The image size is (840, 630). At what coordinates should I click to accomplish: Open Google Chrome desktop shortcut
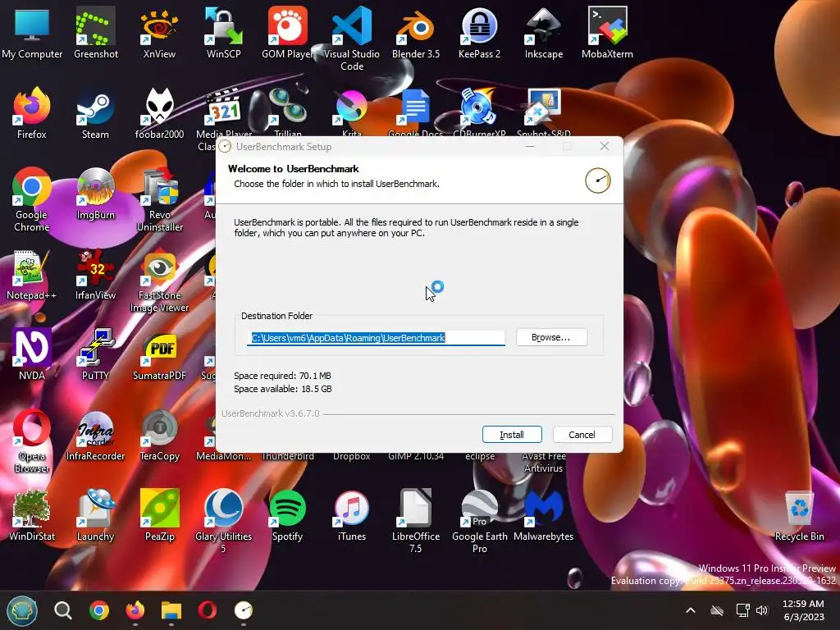click(x=32, y=199)
